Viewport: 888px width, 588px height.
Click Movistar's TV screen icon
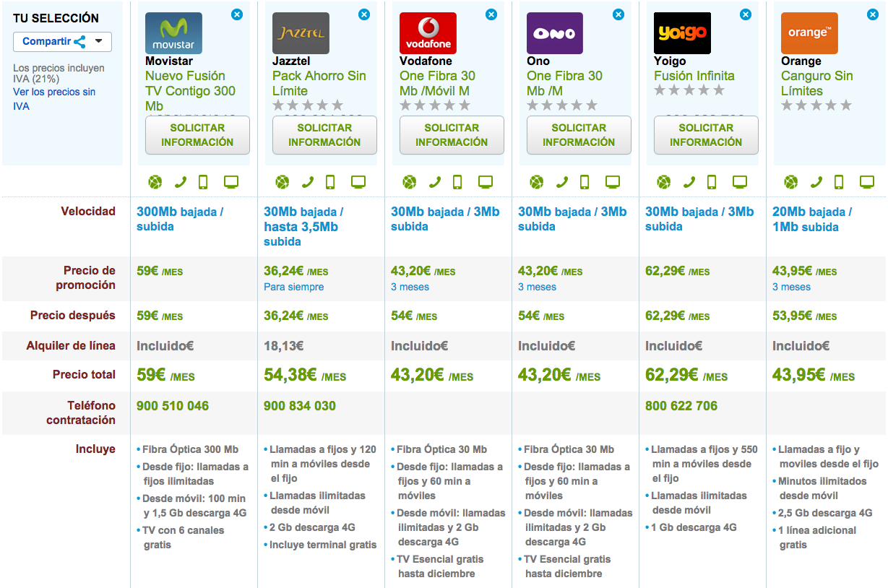point(231,182)
